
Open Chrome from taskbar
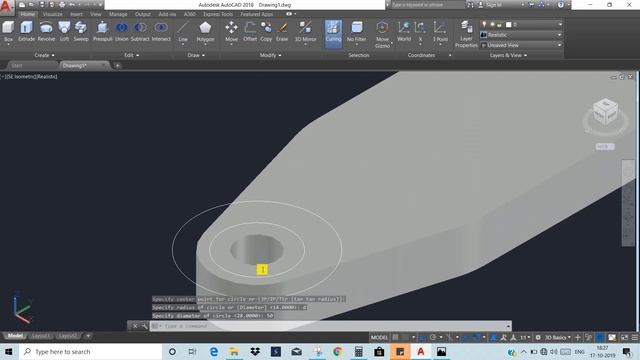point(338,351)
